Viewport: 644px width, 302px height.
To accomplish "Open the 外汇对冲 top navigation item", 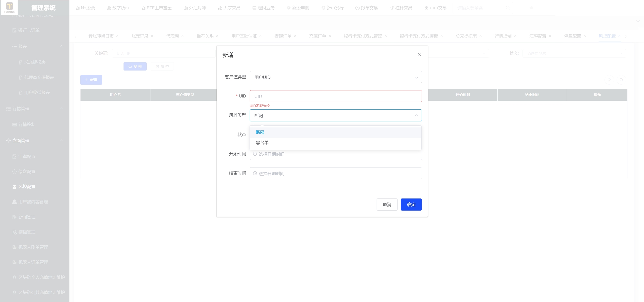I will [195, 8].
